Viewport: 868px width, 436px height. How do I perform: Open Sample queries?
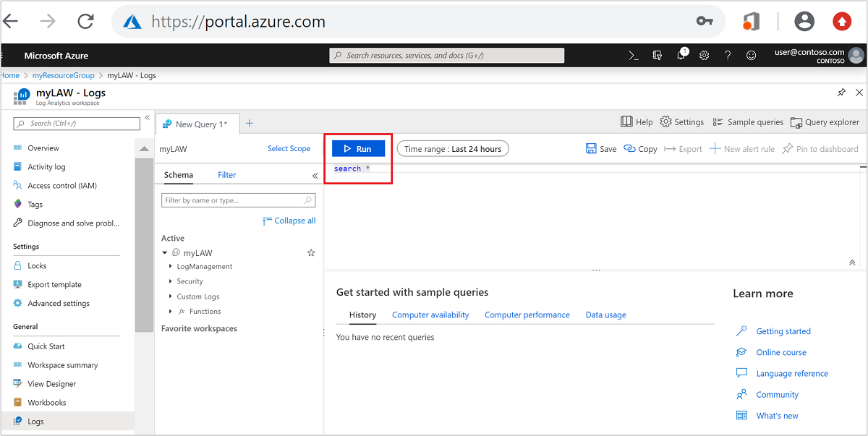coord(748,122)
